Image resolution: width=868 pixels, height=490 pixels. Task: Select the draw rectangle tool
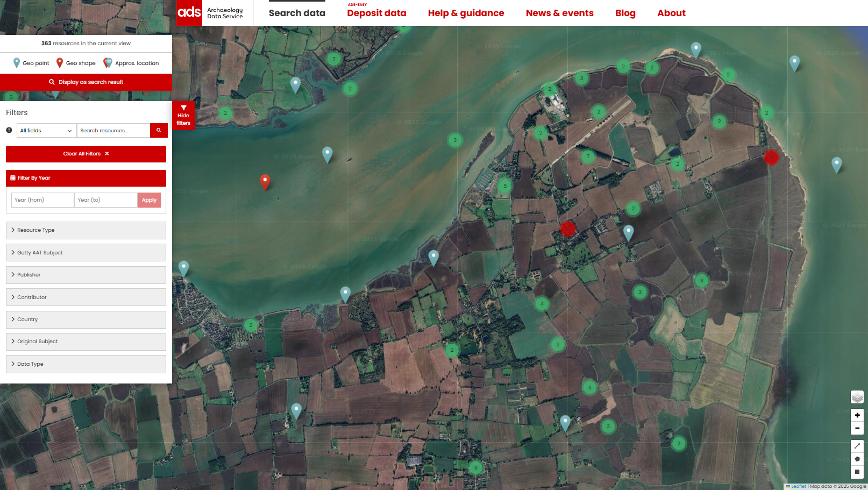coord(857,472)
